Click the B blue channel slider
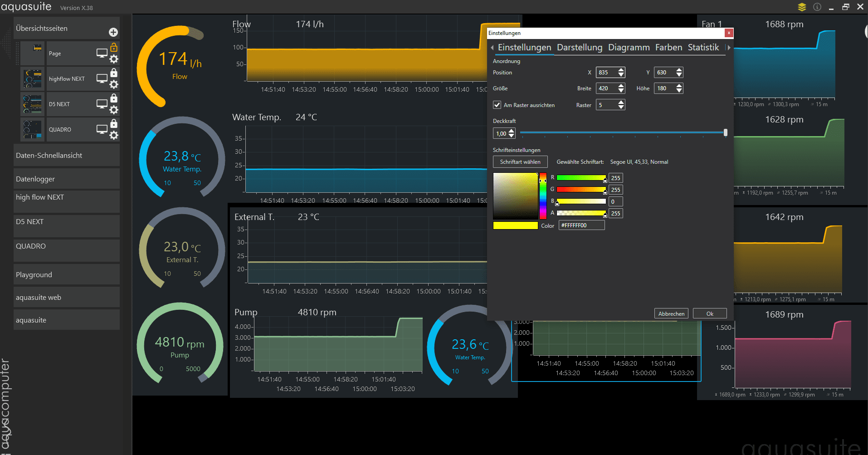This screenshot has width=868, height=455. pyautogui.click(x=581, y=201)
